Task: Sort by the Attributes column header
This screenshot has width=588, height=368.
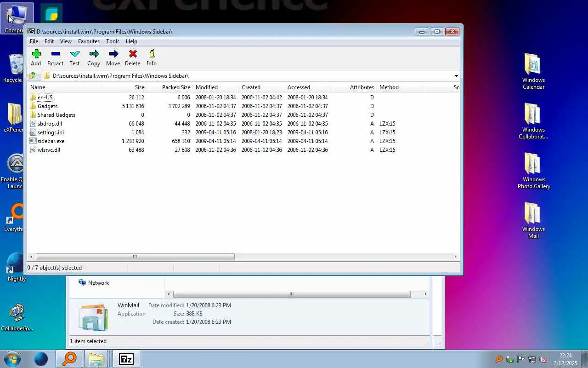Action: (x=354, y=87)
